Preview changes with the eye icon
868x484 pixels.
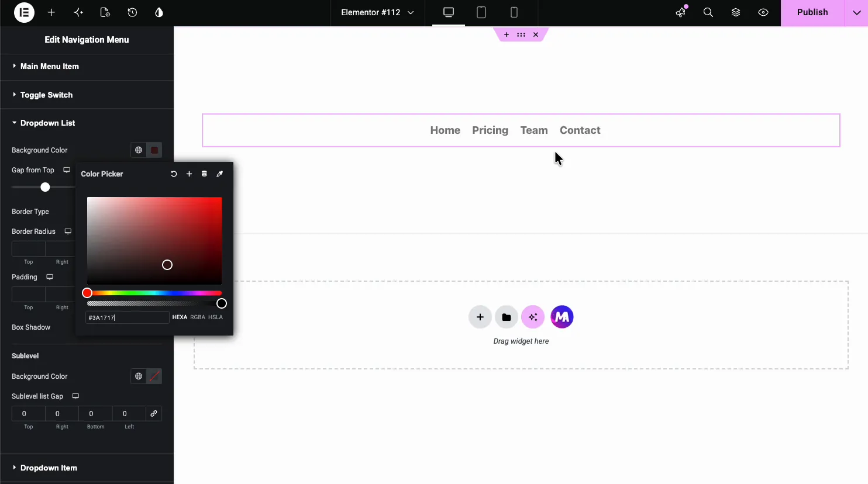pyautogui.click(x=763, y=12)
